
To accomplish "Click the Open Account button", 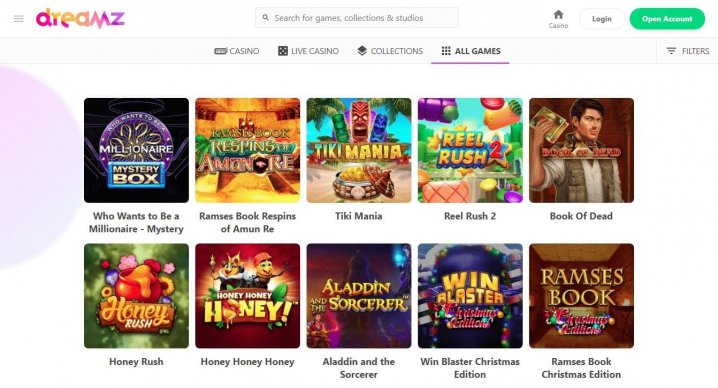I will (x=667, y=19).
